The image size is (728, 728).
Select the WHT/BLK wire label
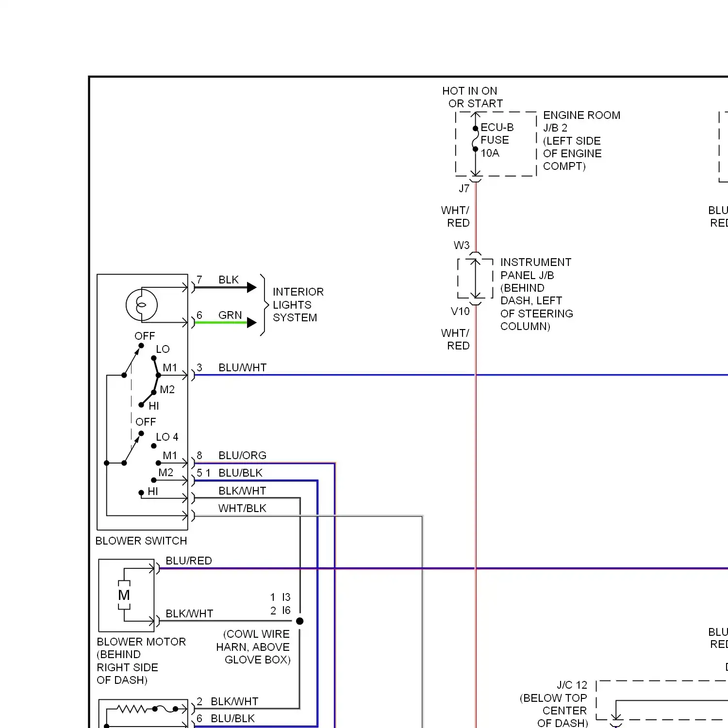tap(242, 509)
